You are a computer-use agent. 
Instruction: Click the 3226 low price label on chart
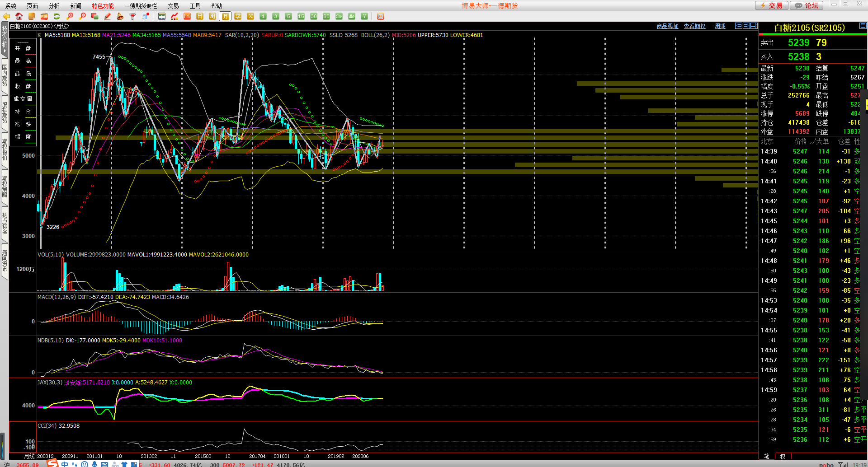[53, 227]
